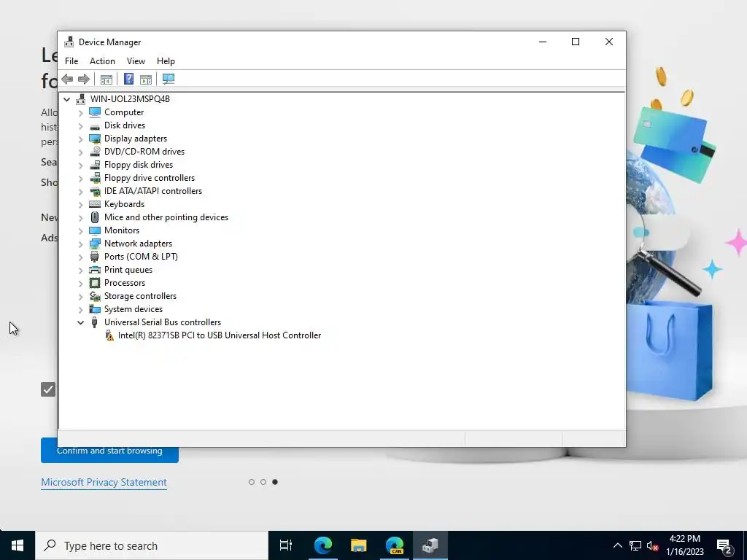Click the Processors chip icon
The width and height of the screenshot is (747, 560).
point(95,283)
